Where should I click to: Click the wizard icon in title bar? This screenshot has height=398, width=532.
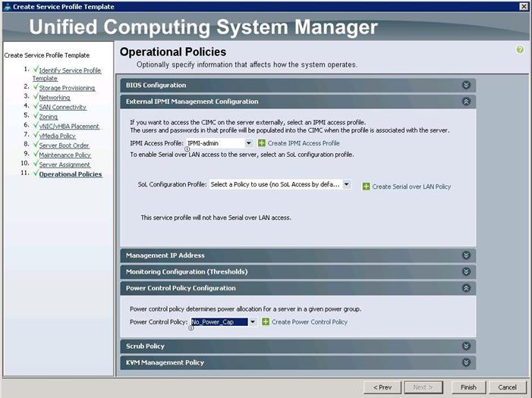(8, 6)
